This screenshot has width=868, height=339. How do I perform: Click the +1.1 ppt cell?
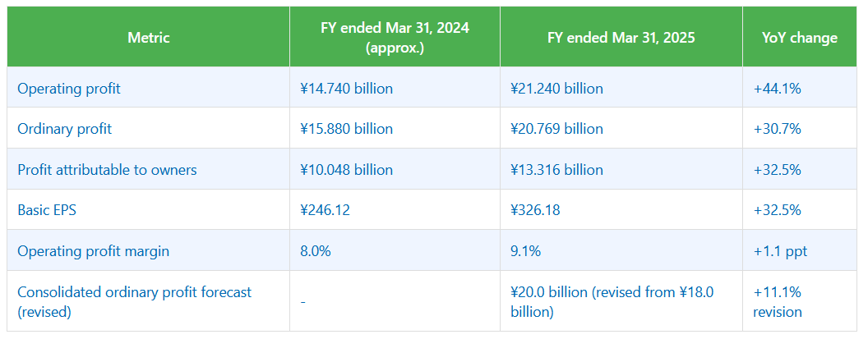[780, 251]
